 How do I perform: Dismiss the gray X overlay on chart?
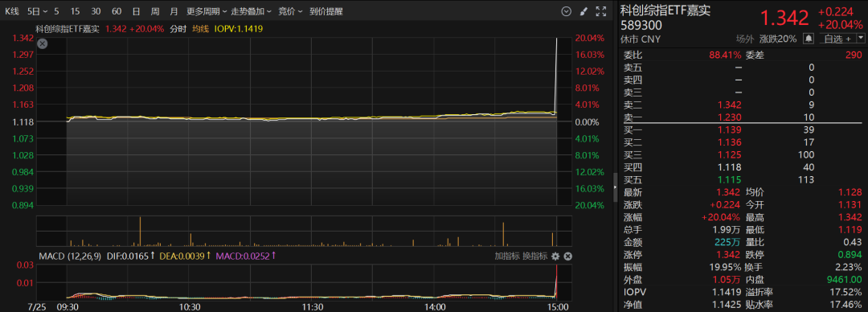pos(42,44)
